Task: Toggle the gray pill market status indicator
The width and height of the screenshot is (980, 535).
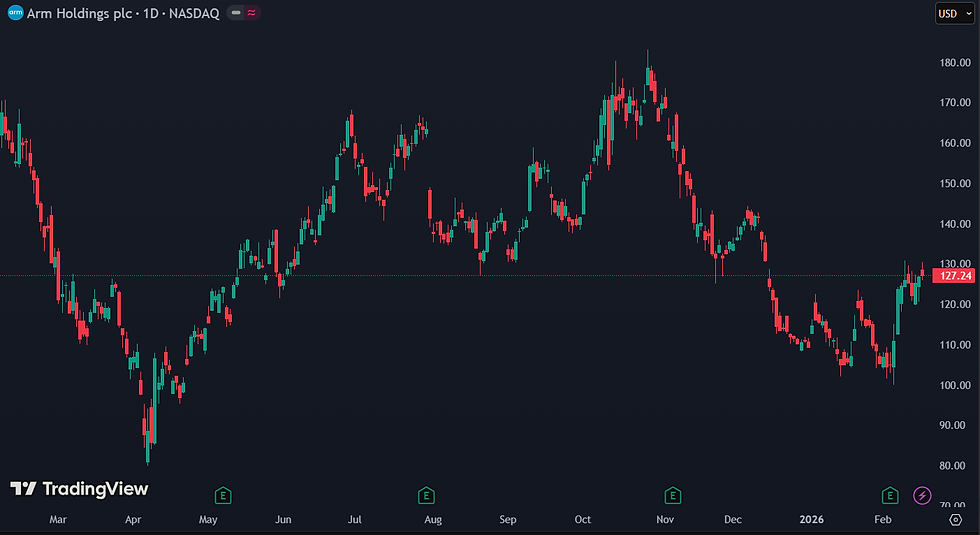Action: [236, 12]
